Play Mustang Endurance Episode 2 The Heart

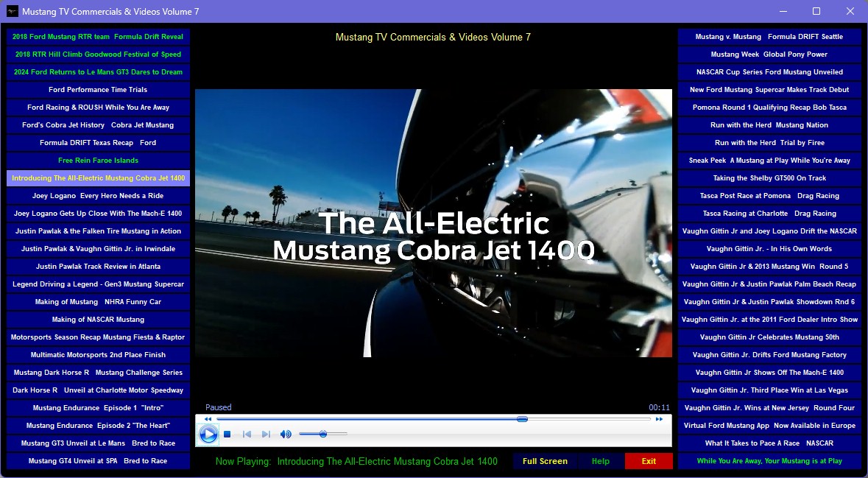coord(98,426)
